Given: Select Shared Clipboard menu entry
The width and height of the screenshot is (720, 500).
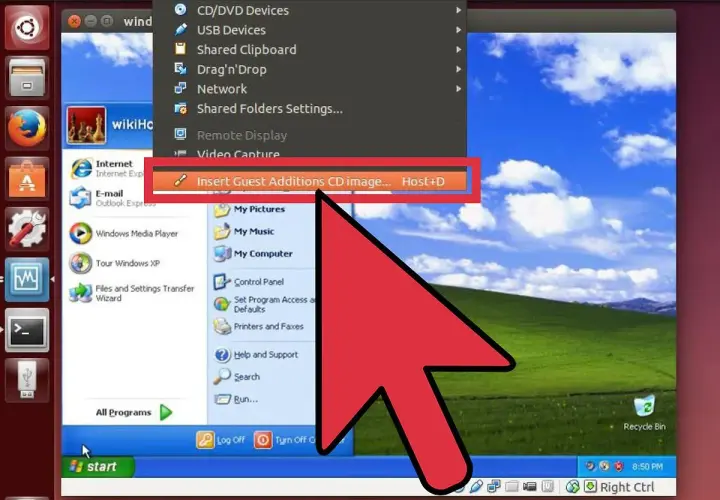Looking at the screenshot, I should [310, 50].
